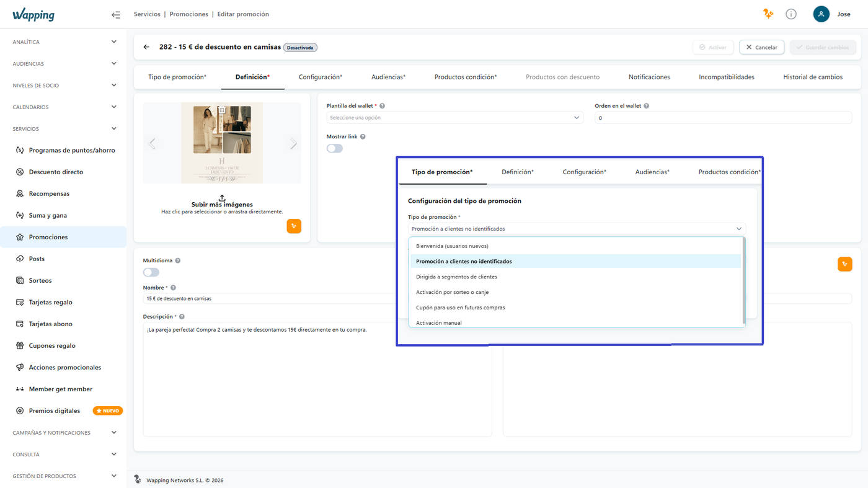Focus the Orden en el wallet field

(724, 118)
